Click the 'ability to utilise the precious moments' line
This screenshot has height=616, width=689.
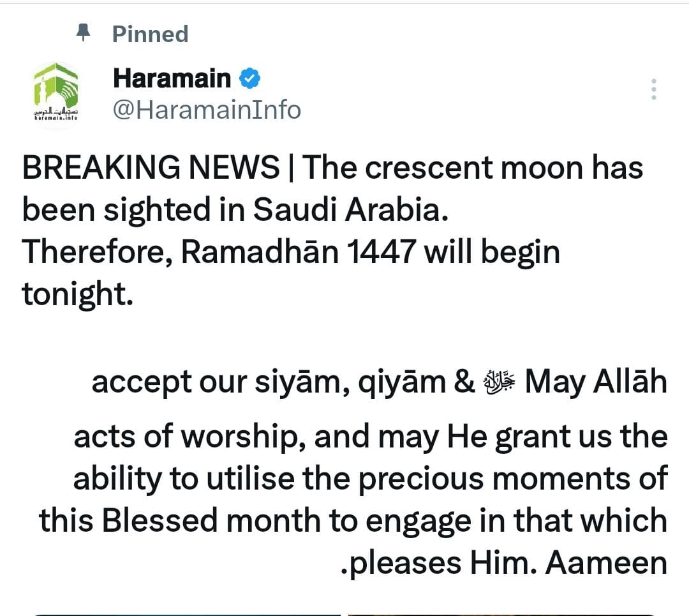click(370, 479)
